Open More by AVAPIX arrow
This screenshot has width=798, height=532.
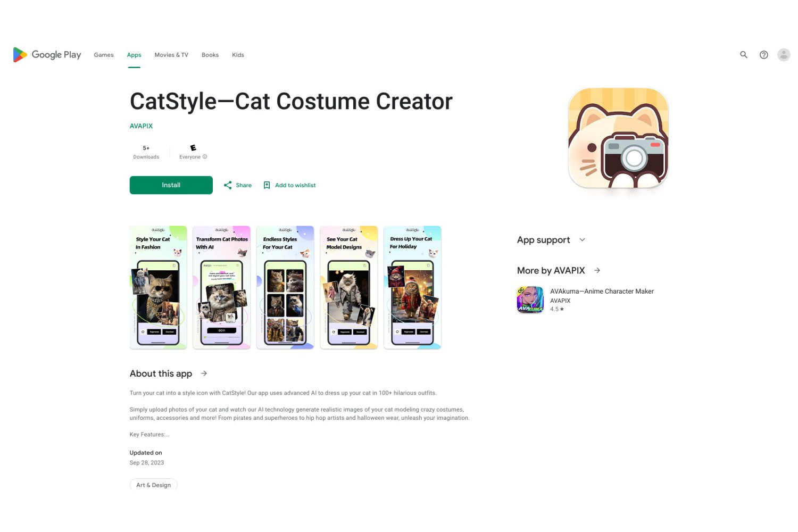pos(597,270)
